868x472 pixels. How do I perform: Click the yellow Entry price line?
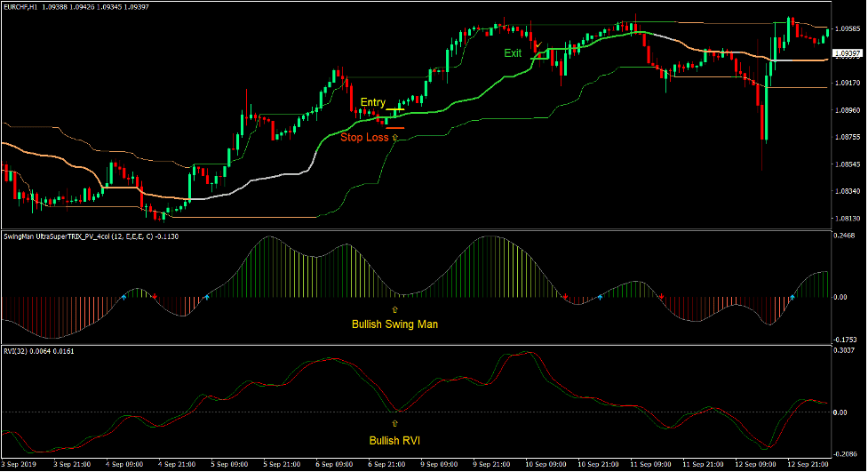395,110
